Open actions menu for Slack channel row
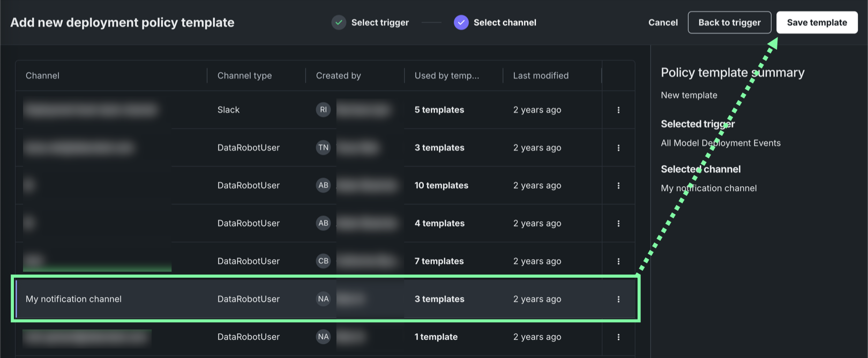868x358 pixels. (x=618, y=110)
